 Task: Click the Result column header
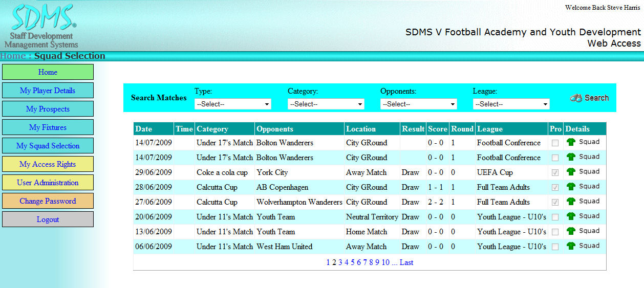tap(413, 129)
